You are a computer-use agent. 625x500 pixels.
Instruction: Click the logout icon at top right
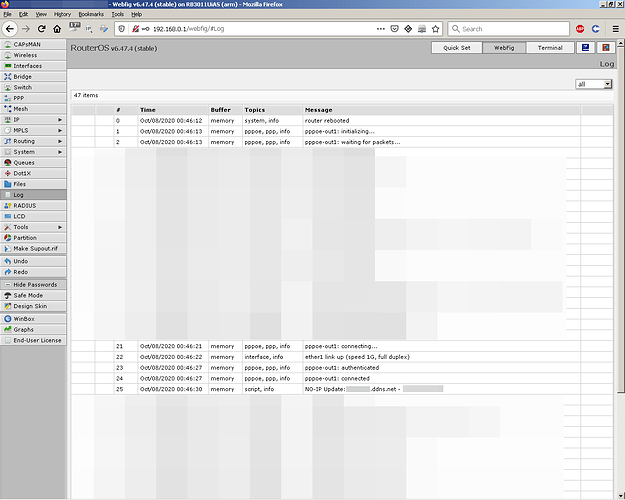pyautogui.click(x=606, y=48)
